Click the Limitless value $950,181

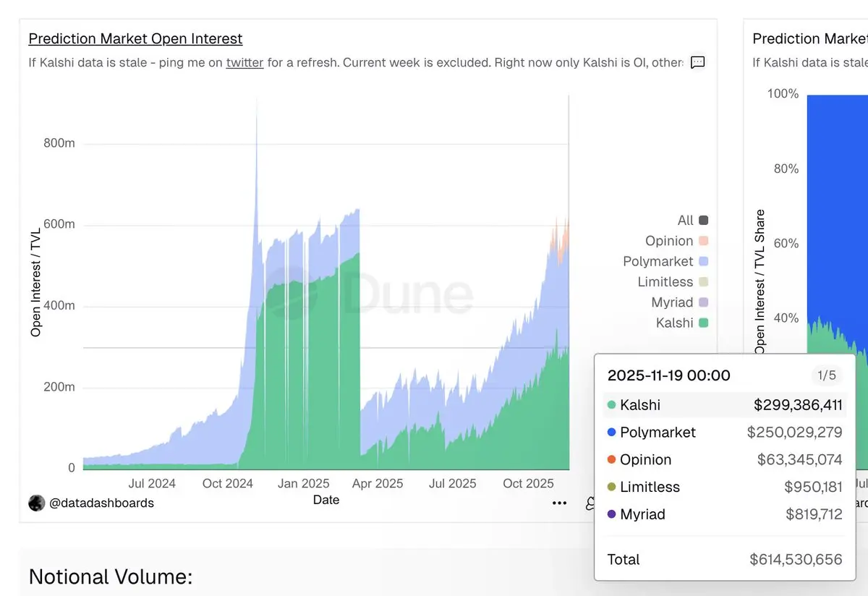(x=813, y=488)
